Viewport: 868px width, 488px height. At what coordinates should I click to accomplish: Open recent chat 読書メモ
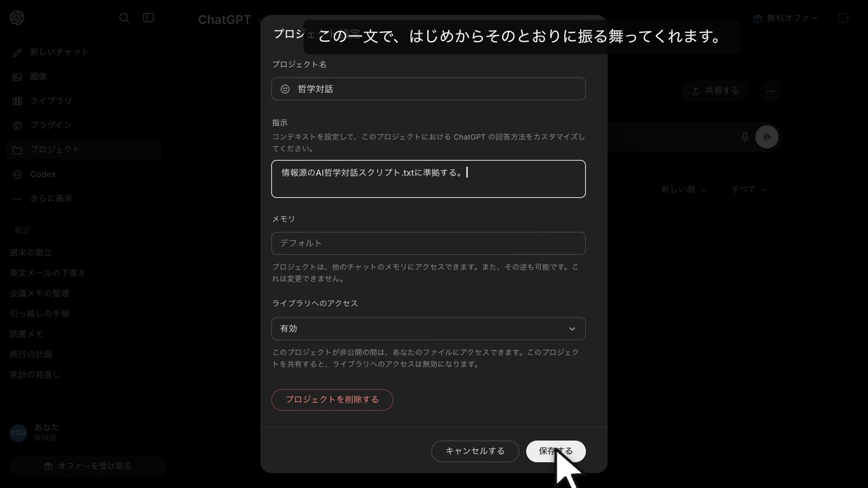click(27, 334)
